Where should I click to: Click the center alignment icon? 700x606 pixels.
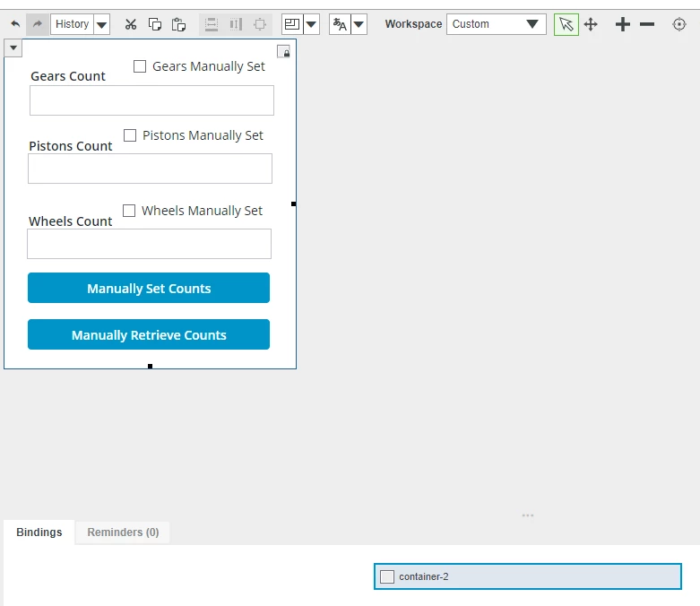pyautogui.click(x=260, y=24)
